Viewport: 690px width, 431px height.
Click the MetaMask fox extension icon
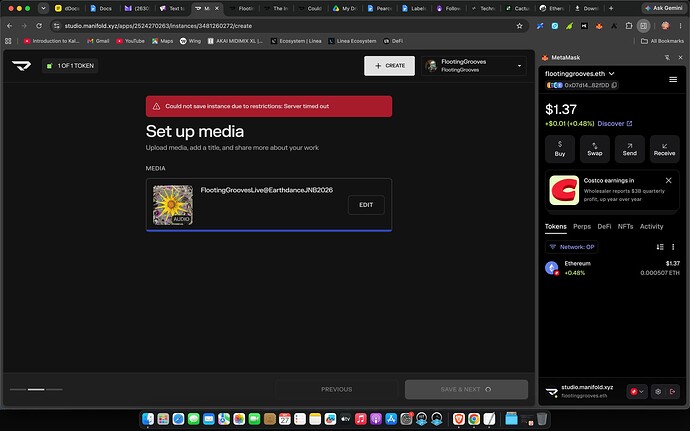point(599,26)
